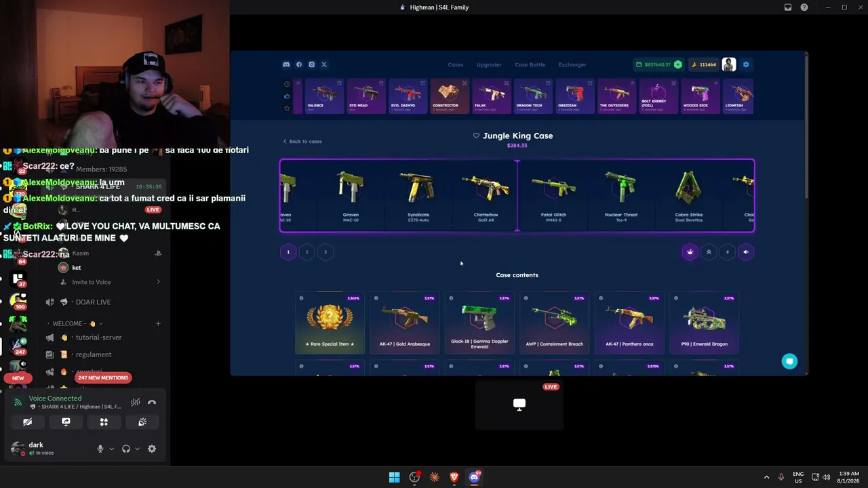
Task: Show hidden system tray icons
Action: pos(766,477)
